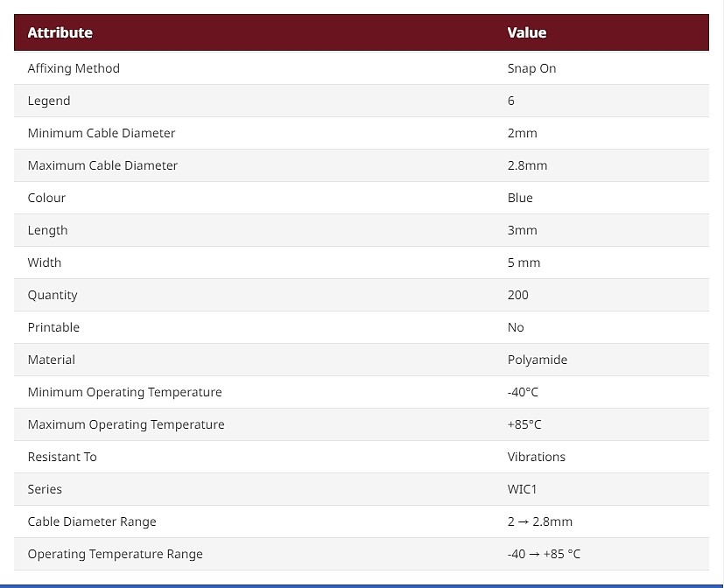
Task: Click the Cable Diameter Range label
Action: 92,521
